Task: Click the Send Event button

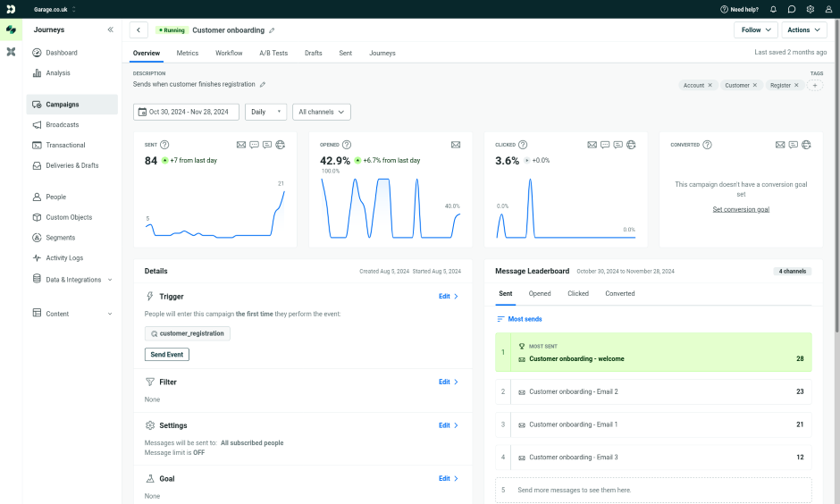Action: click(x=166, y=355)
